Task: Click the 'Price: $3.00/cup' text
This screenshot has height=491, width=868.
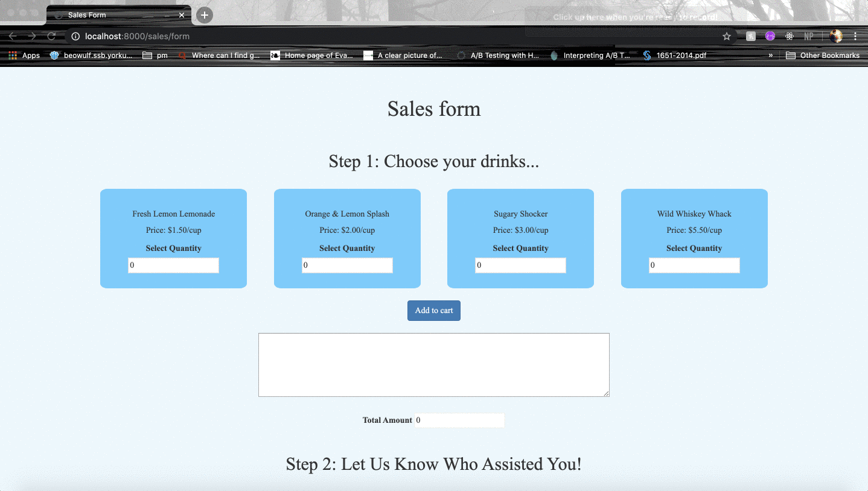Action: click(521, 230)
